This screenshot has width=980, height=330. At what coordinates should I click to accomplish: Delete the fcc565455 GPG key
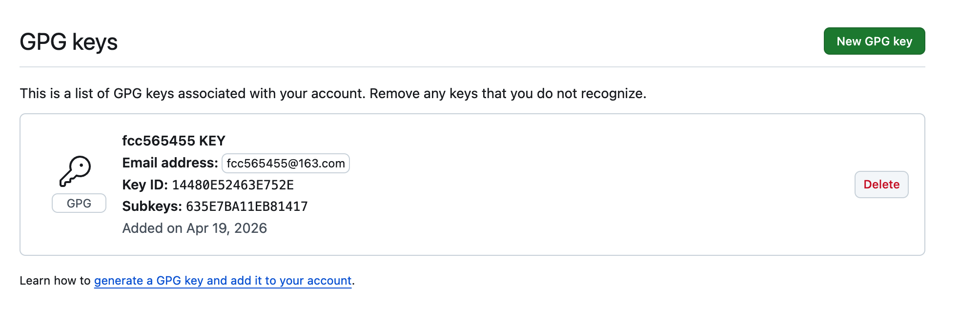(x=881, y=185)
